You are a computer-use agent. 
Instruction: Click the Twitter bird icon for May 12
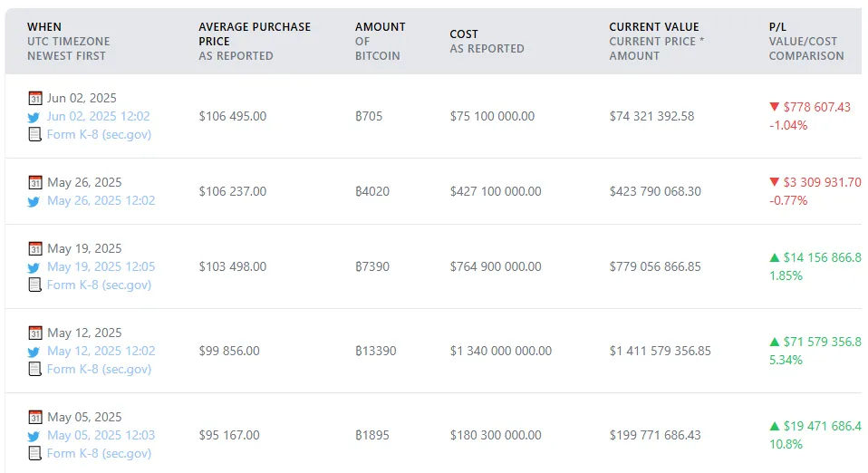(x=35, y=352)
